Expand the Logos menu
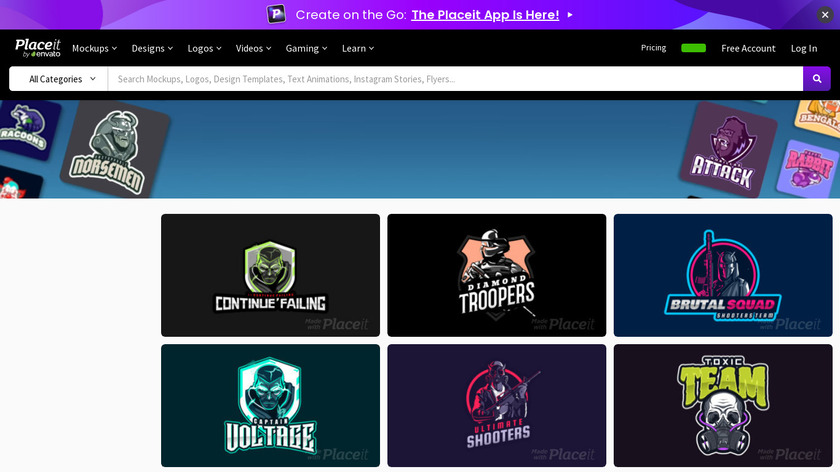840x472 pixels. tap(204, 48)
